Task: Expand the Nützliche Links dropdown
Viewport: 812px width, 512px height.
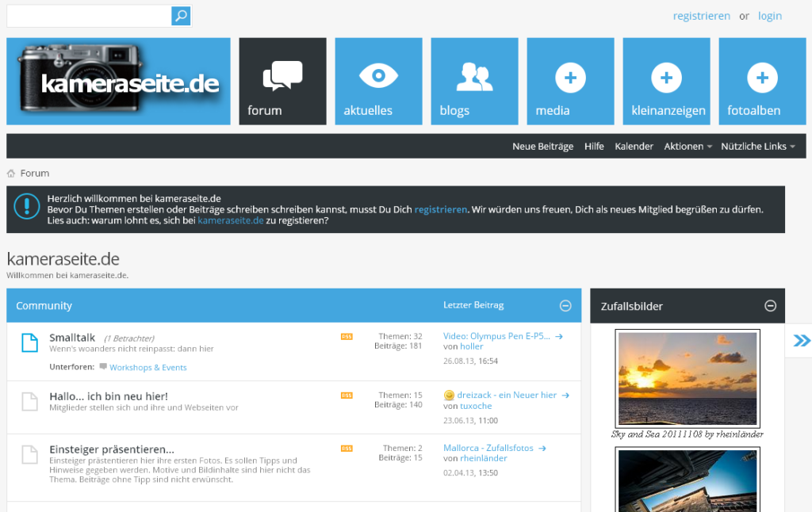Action: coord(757,147)
